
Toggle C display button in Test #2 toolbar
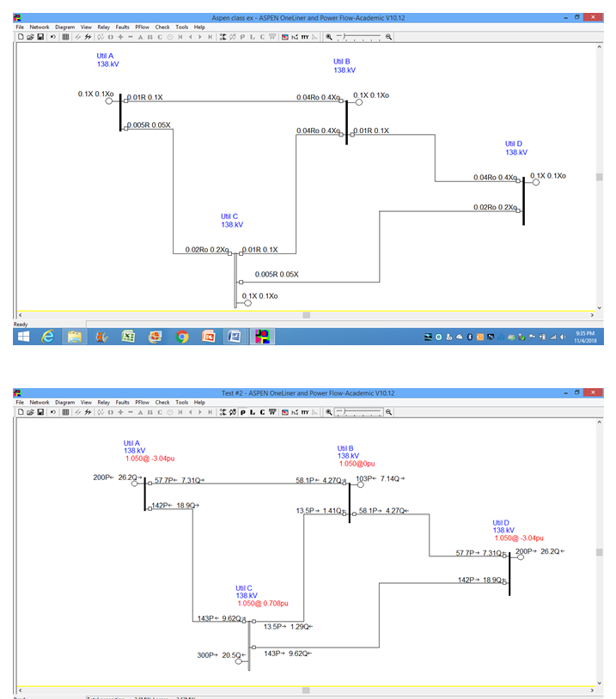[262, 412]
